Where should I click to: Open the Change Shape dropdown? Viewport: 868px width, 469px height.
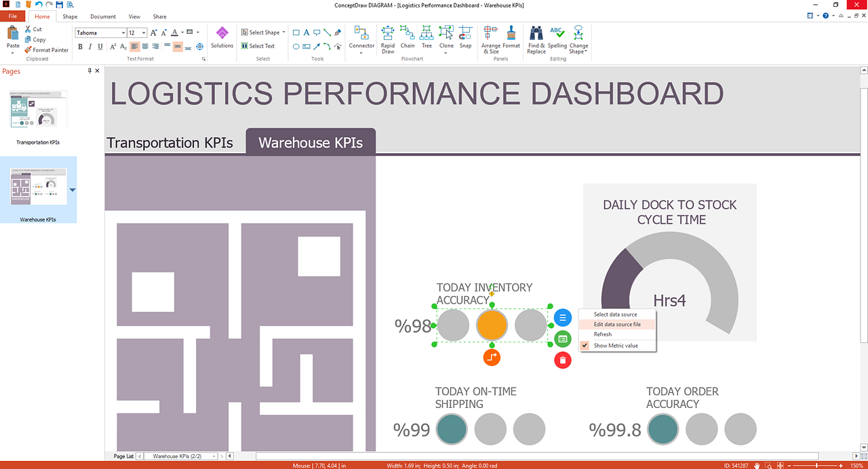tap(578, 39)
